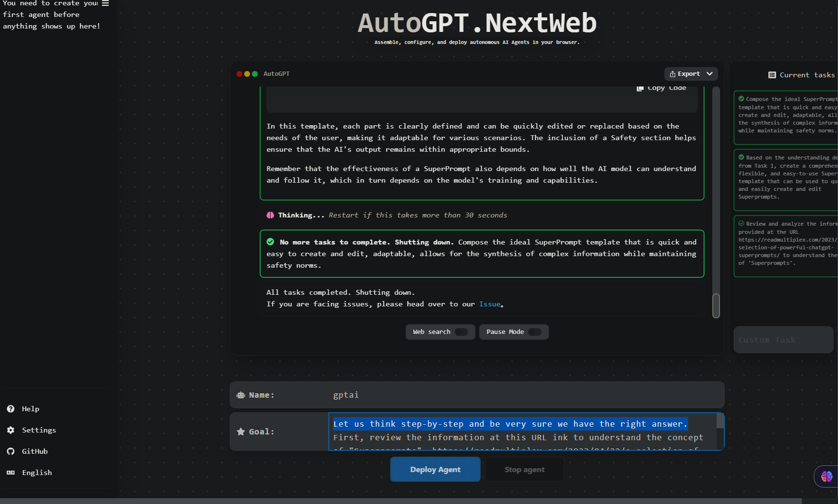Click the hamburger menu icon in sidebar
Screen dimensions: 838x504
[105, 3]
